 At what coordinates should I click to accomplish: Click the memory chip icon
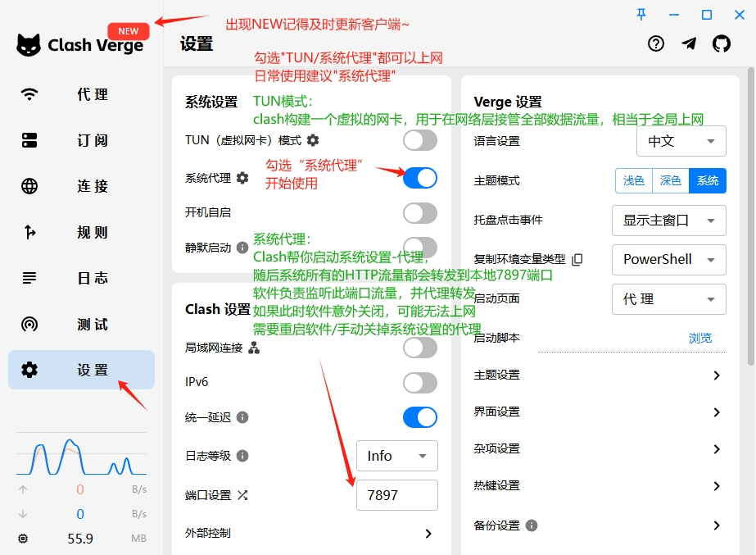point(23,539)
